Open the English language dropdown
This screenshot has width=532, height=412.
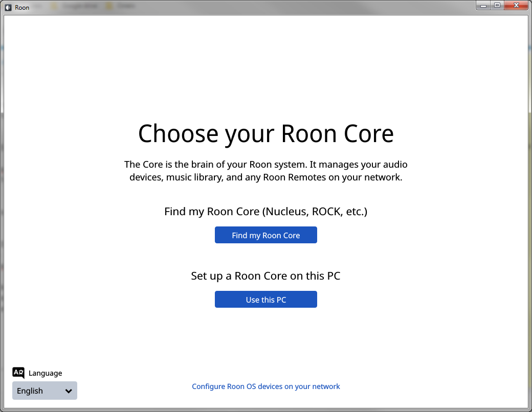tap(45, 391)
